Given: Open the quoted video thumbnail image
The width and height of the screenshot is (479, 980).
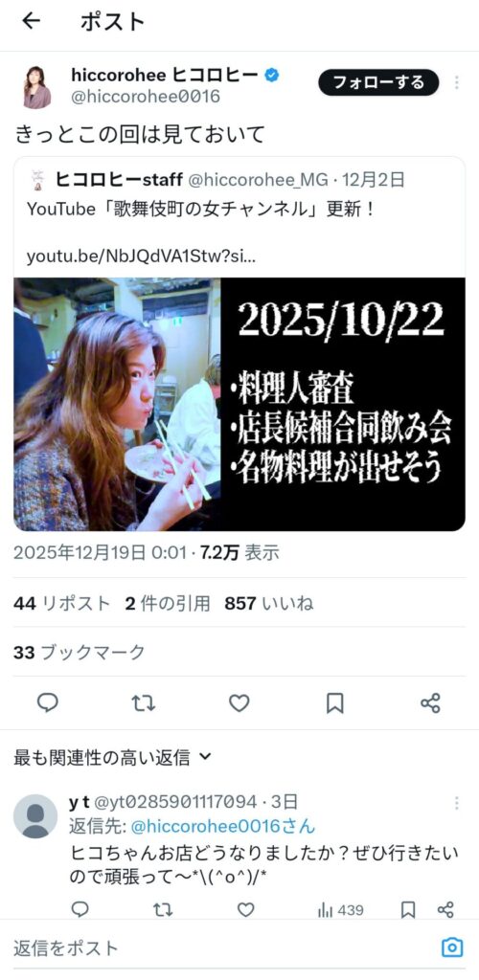Looking at the screenshot, I should click(239, 405).
